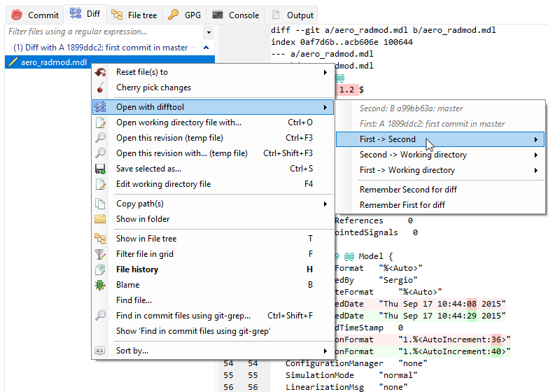
Task: Click the cherry icon for Cherry pick
Action: pyautogui.click(x=100, y=87)
